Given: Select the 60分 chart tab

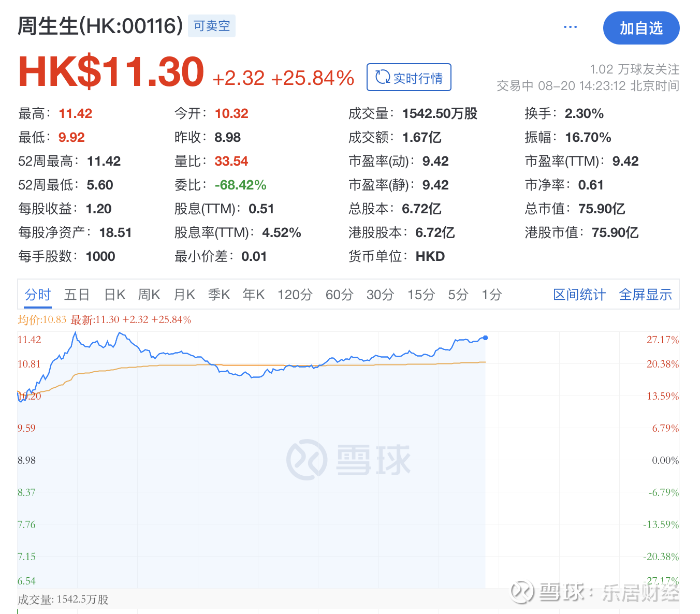Looking at the screenshot, I should coord(340,295).
